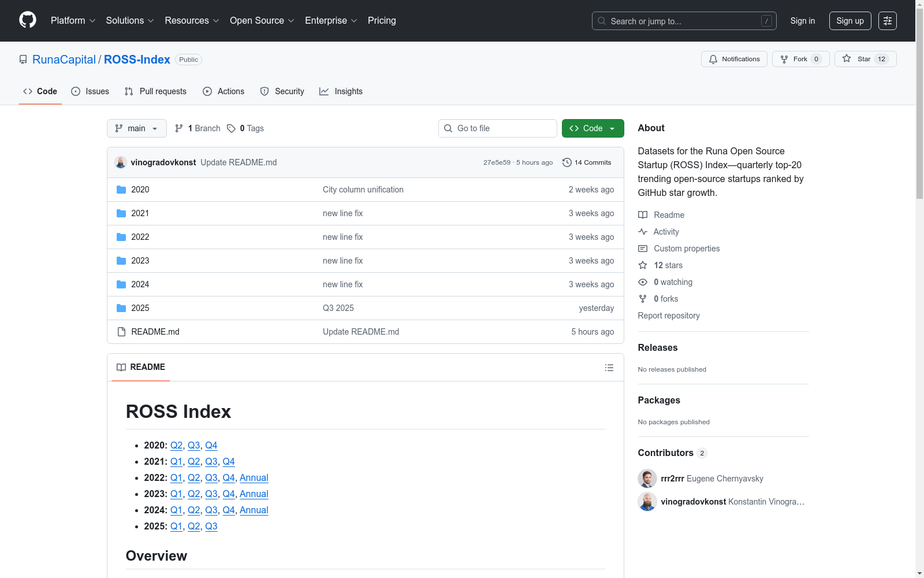Open the 2022 folder icon

[121, 237]
